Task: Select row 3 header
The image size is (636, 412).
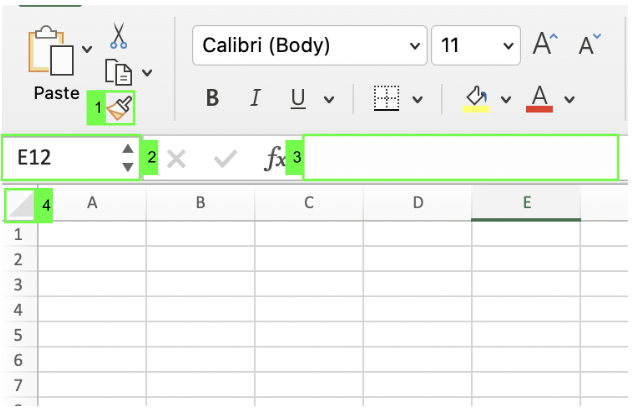Action: coord(17,284)
